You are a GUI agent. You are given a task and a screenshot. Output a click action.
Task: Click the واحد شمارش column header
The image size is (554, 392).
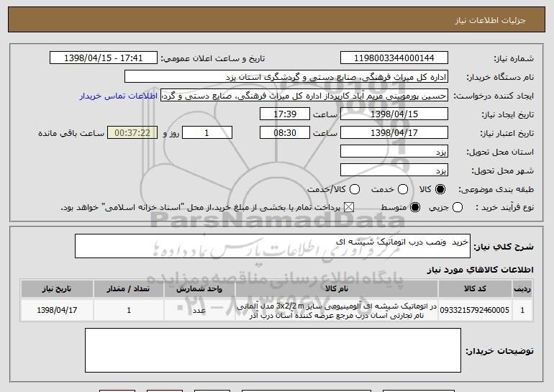tap(199, 289)
